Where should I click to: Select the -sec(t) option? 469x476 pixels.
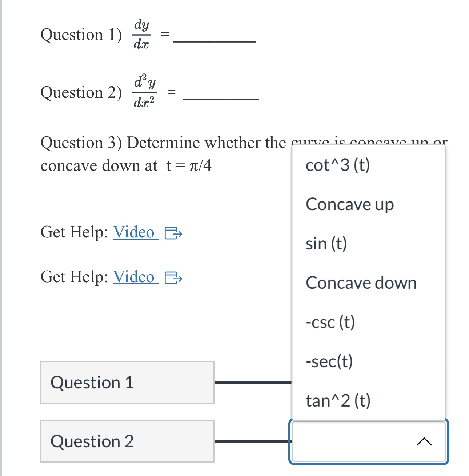(x=329, y=361)
